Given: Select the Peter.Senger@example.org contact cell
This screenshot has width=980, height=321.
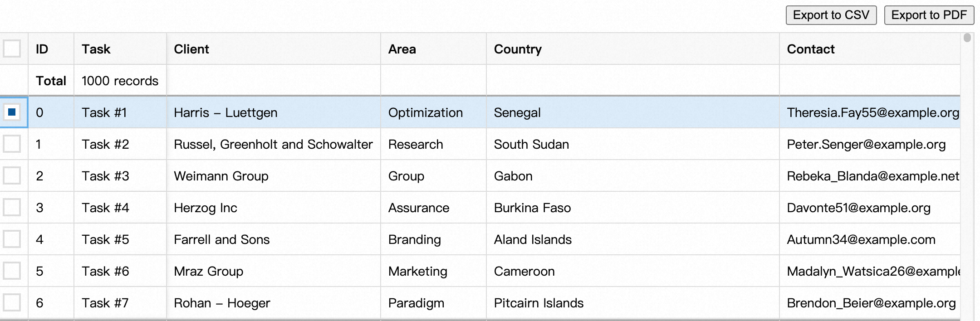Looking at the screenshot, I should (866, 144).
